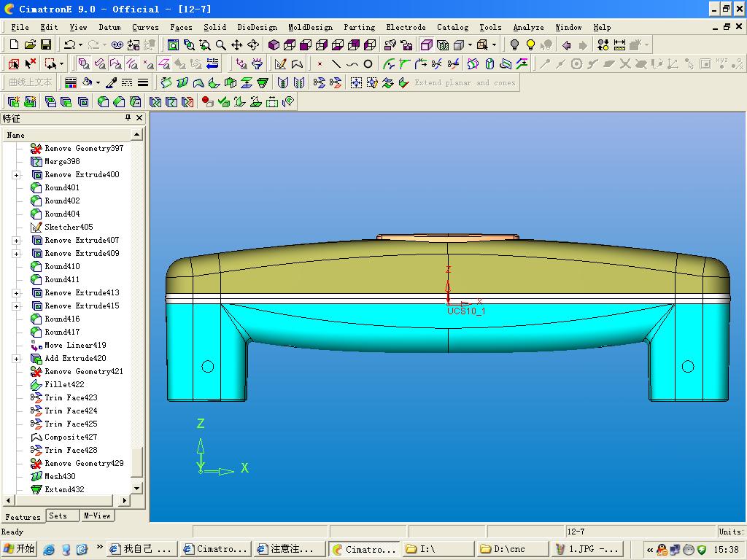The image size is (747, 560).
Task: Select the Pan view tool
Action: coord(237,45)
